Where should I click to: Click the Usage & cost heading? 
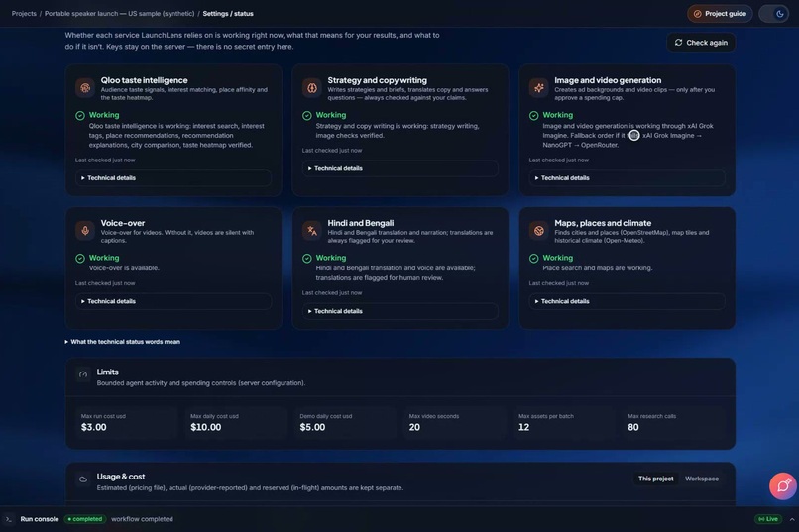coord(121,477)
